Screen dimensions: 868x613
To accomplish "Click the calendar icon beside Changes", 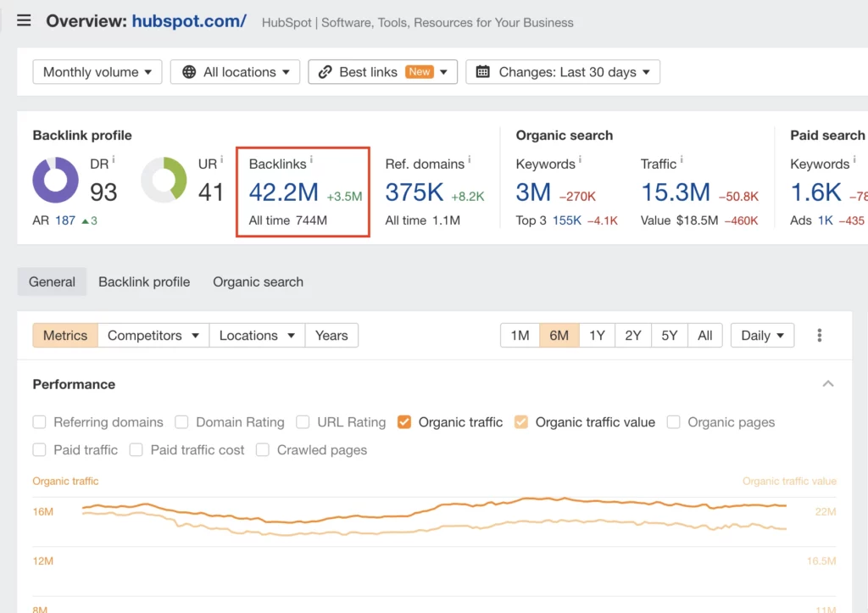I will point(482,72).
